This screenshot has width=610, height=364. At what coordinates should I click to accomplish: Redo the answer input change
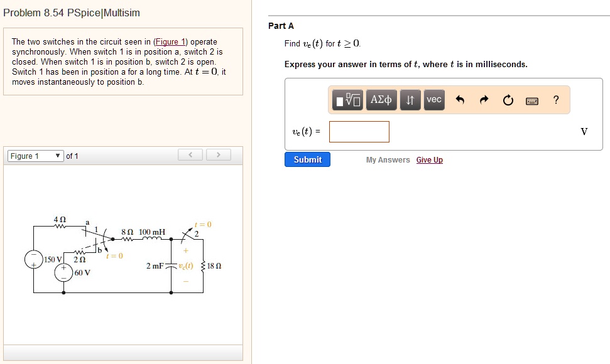click(484, 99)
